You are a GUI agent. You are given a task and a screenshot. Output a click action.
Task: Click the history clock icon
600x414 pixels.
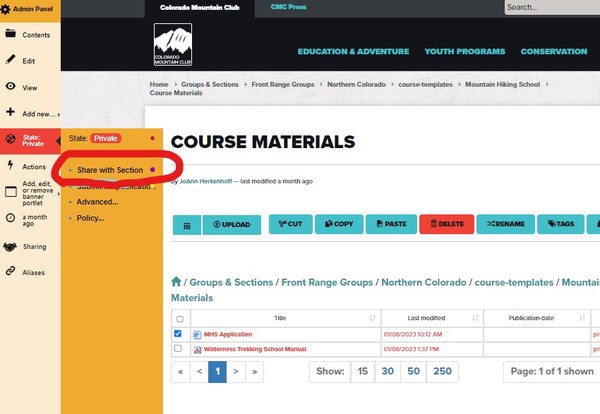click(11, 218)
